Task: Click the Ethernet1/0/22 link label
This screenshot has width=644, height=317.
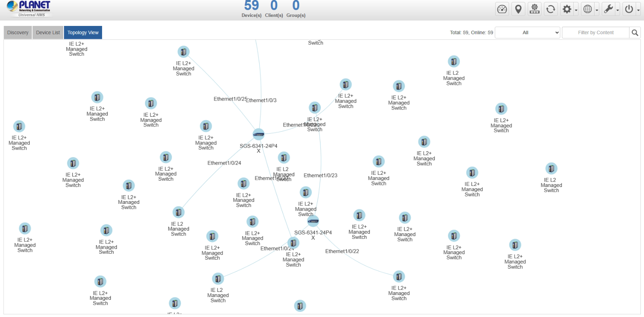Action: click(342, 251)
